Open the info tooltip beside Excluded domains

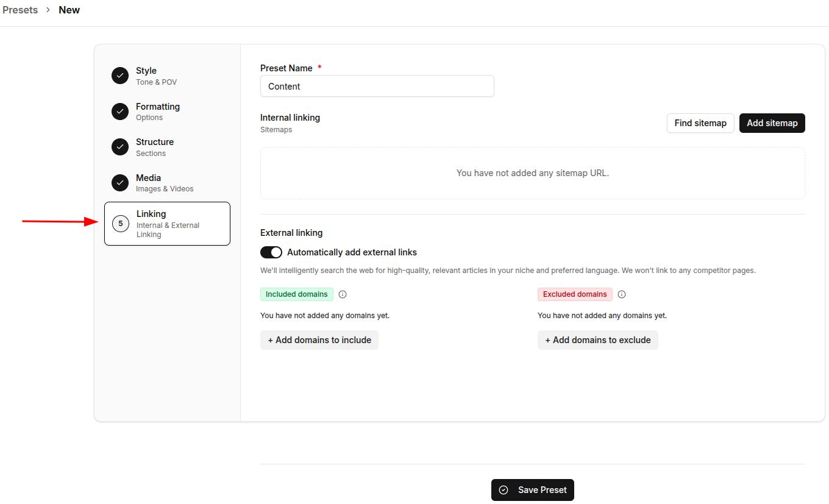click(x=621, y=294)
